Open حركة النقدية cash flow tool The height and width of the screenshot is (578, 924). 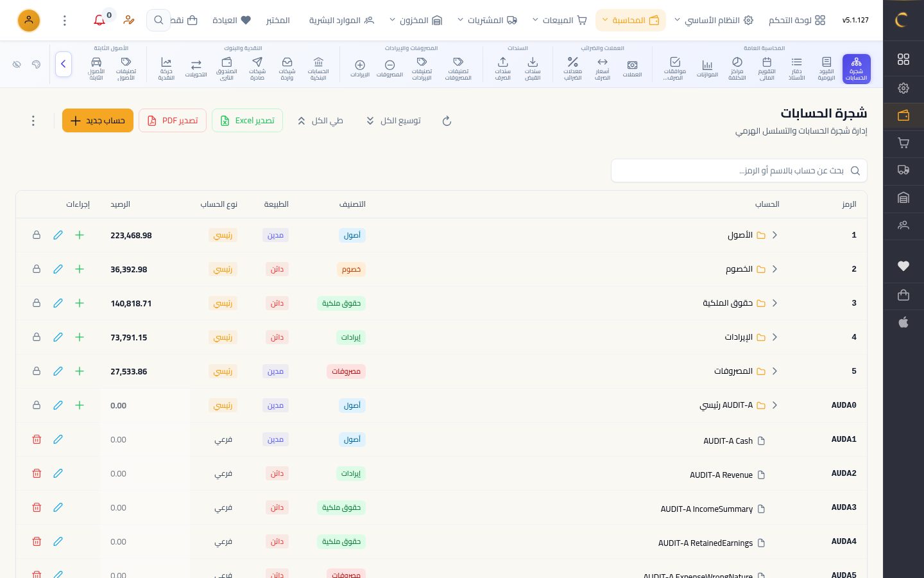(x=166, y=69)
